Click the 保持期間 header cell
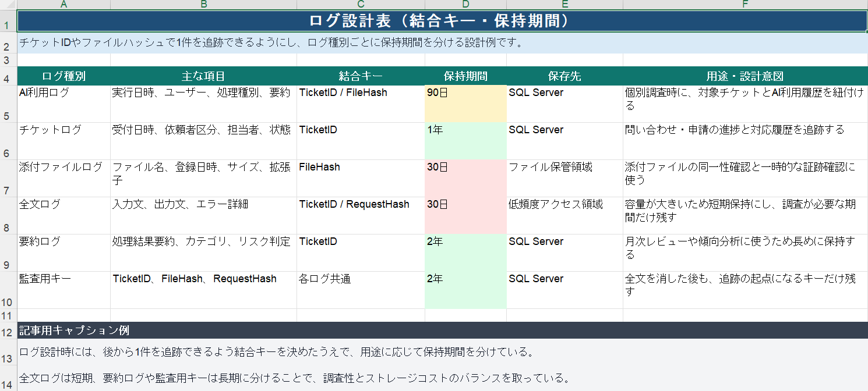 coord(465,76)
